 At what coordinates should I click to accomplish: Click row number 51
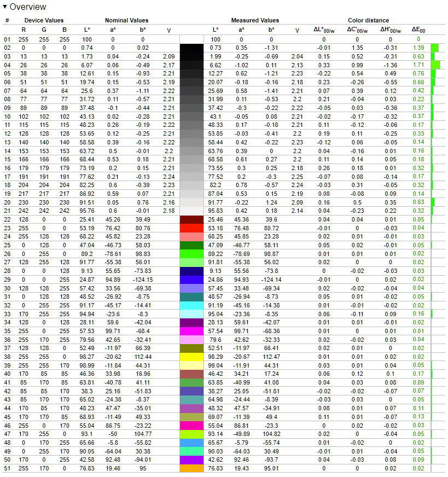pos(7,468)
